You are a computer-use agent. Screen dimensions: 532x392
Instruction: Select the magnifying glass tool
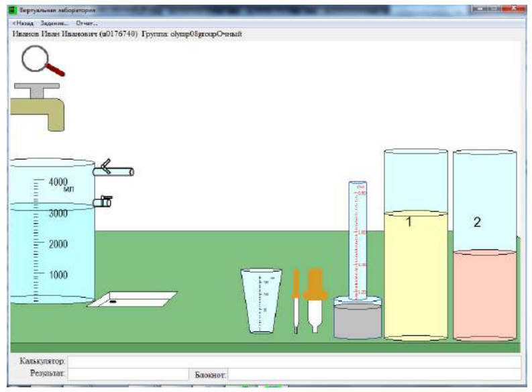(42, 61)
